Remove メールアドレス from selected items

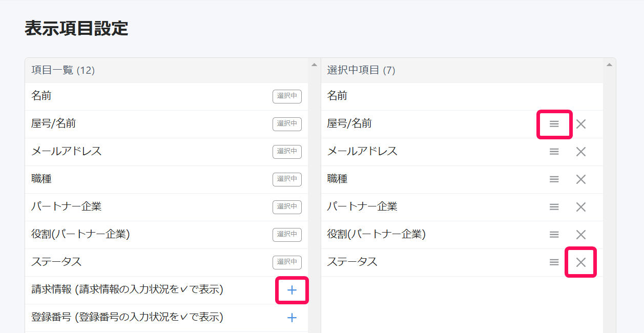tap(581, 152)
